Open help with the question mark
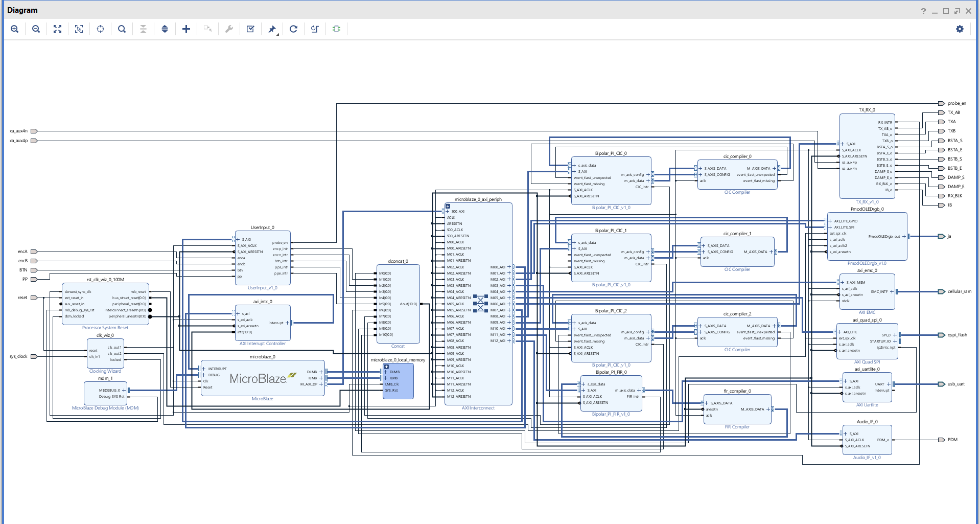This screenshot has width=980, height=524. 923,11
